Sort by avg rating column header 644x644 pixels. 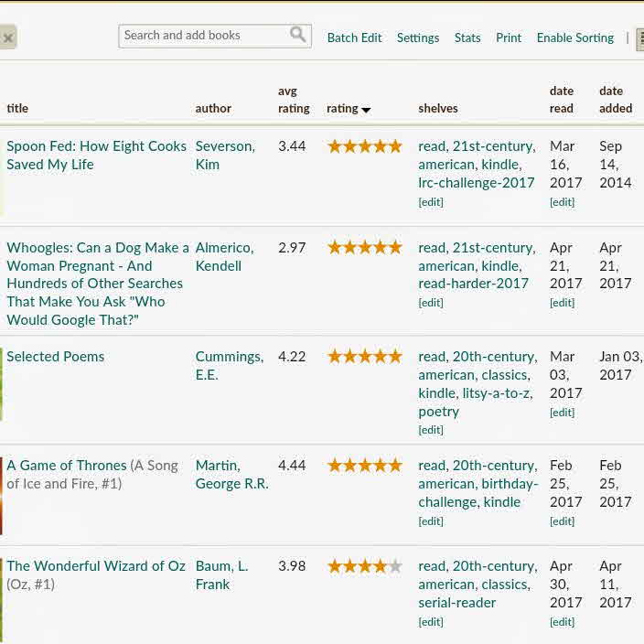(x=294, y=100)
